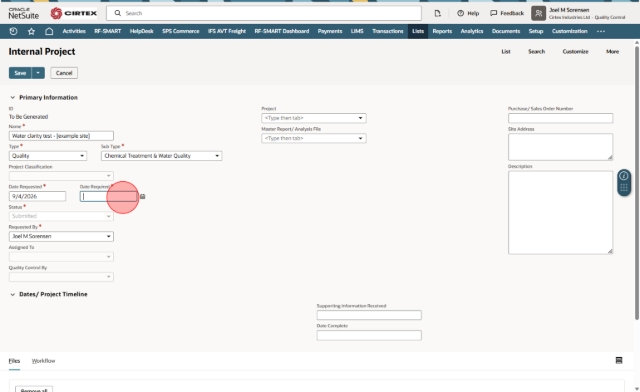
Task: Open the HelpDesk menu
Action: [x=142, y=31]
